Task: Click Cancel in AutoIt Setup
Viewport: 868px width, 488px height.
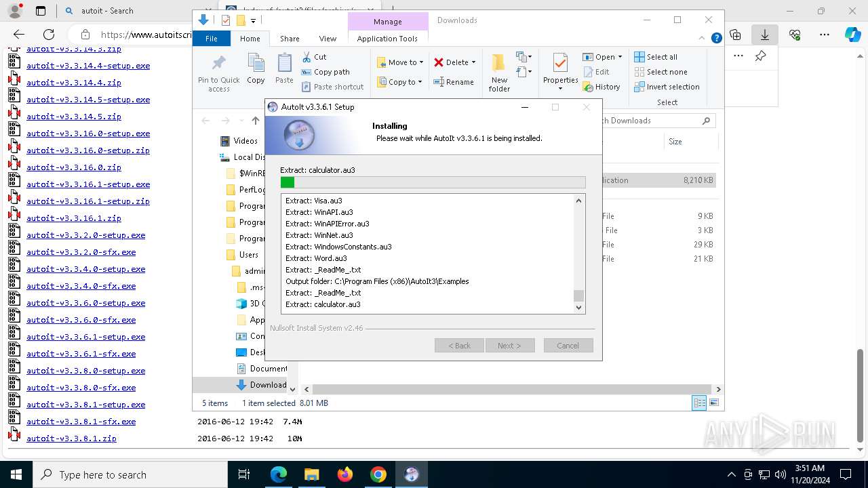Action: coord(568,346)
